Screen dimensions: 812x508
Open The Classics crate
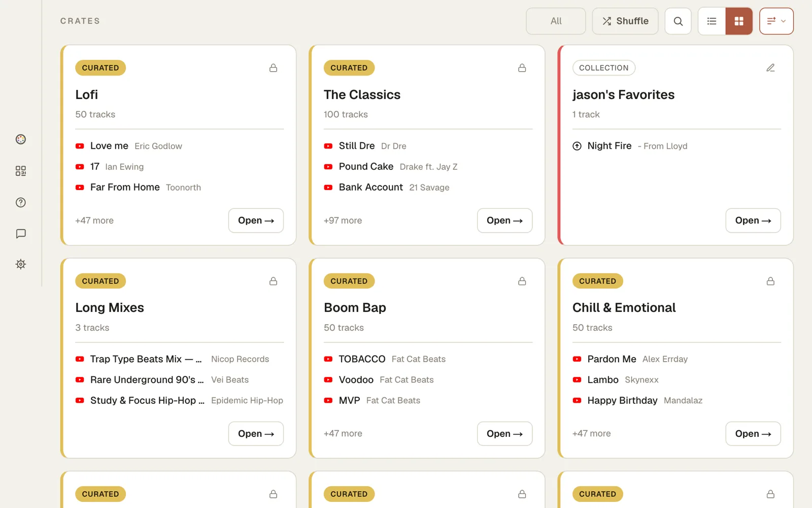coord(504,220)
